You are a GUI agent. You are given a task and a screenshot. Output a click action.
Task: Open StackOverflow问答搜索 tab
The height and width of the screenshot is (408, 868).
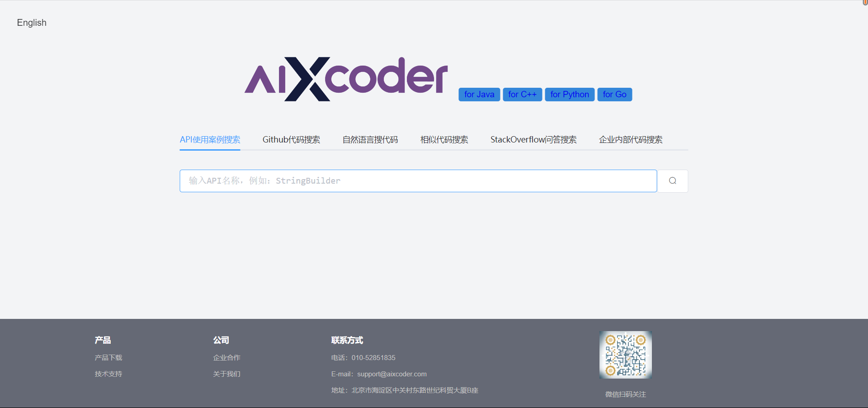[x=533, y=139]
